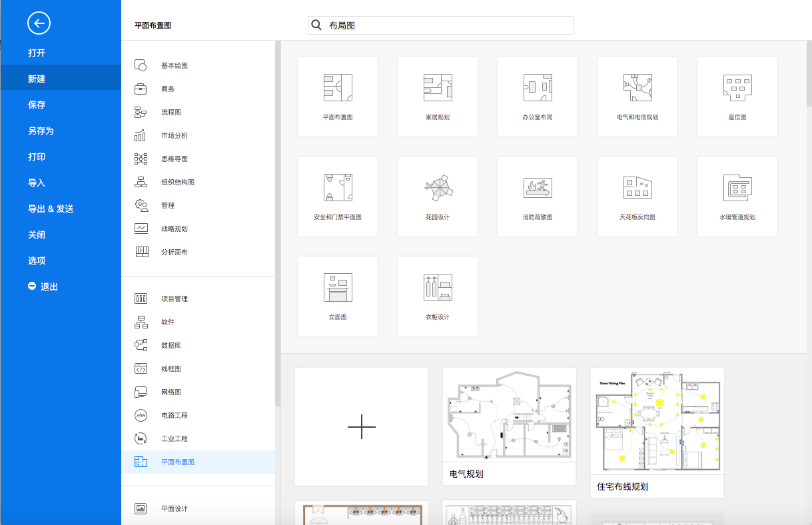
Task: Select the 组织结构图 category icon
Action: point(141,182)
